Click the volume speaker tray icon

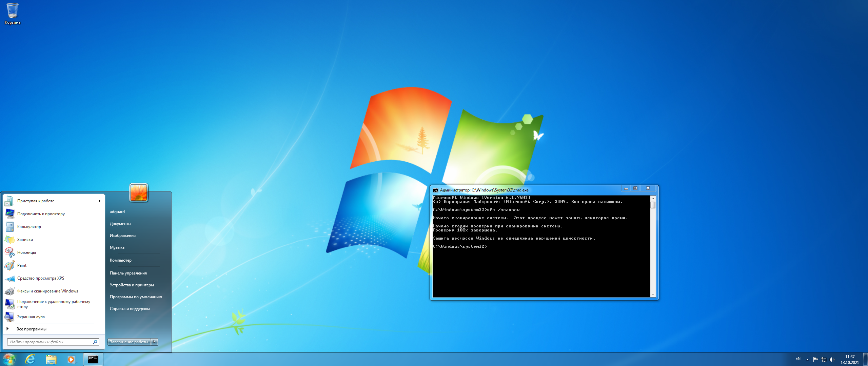click(x=832, y=359)
